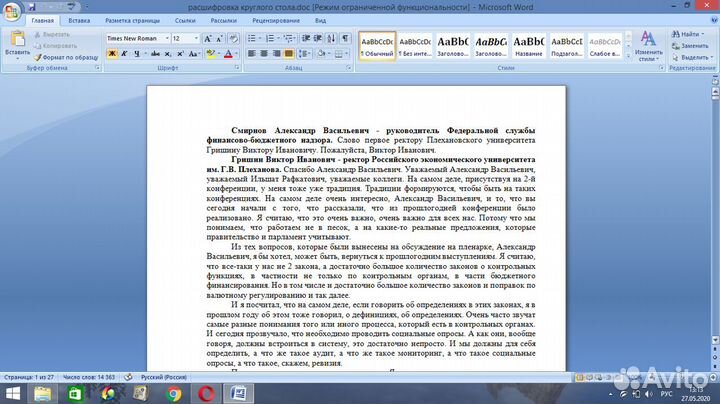720x404 pixels.
Task: Click the Формат по образцу brush
Action: coord(68,57)
